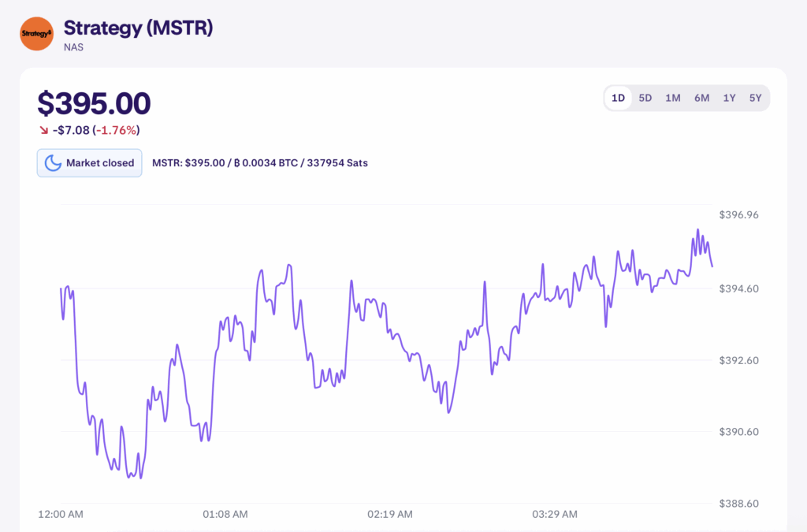Click the $396.96 y-axis label
The height and width of the screenshot is (532, 807).
tap(738, 214)
